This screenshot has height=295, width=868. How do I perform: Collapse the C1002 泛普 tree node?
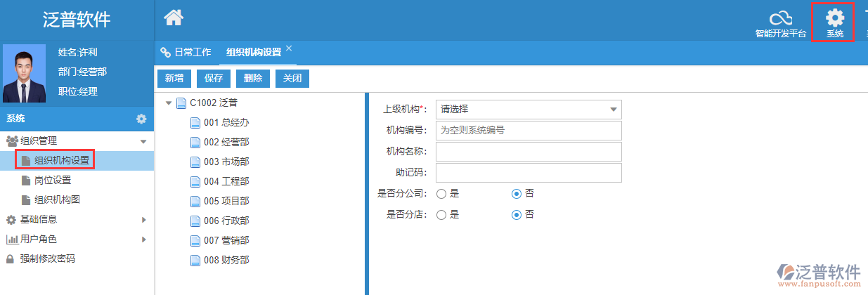coord(169,103)
